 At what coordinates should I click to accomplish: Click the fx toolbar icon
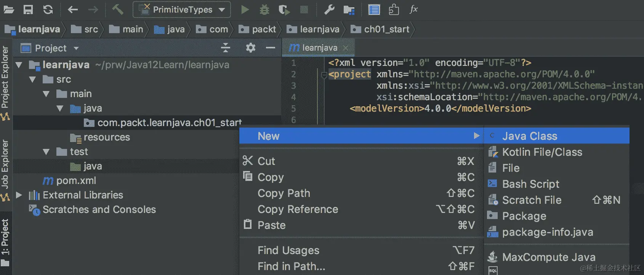coord(414,9)
